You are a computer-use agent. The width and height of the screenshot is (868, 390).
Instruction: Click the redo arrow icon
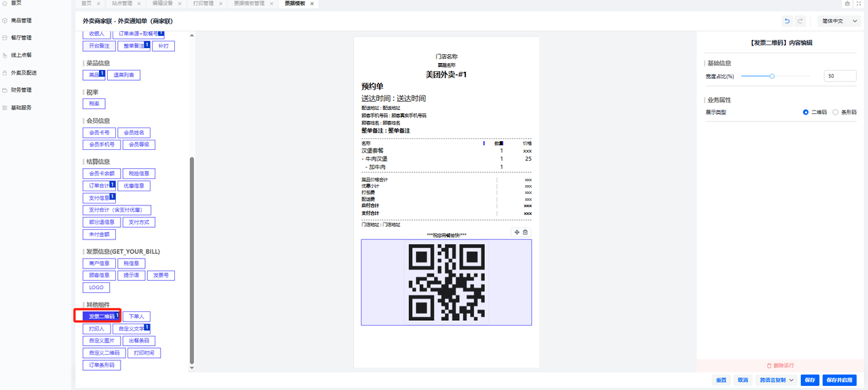(800, 21)
